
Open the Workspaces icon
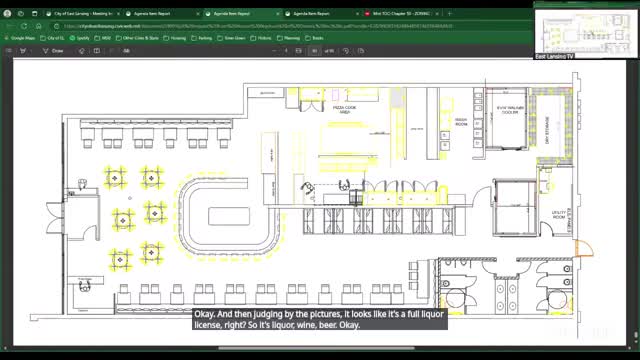(21, 13)
